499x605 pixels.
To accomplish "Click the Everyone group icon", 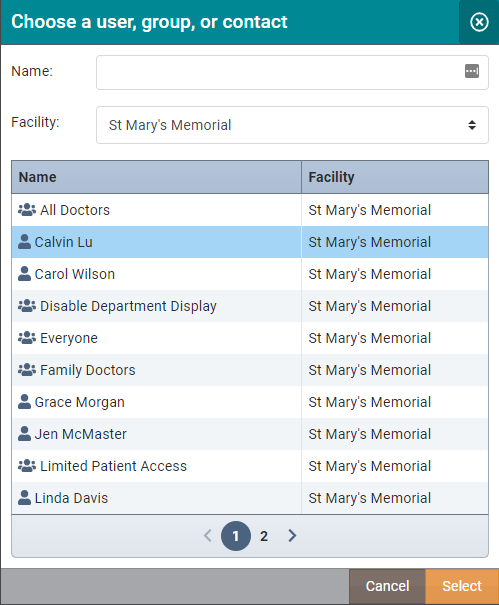I will click(27, 338).
